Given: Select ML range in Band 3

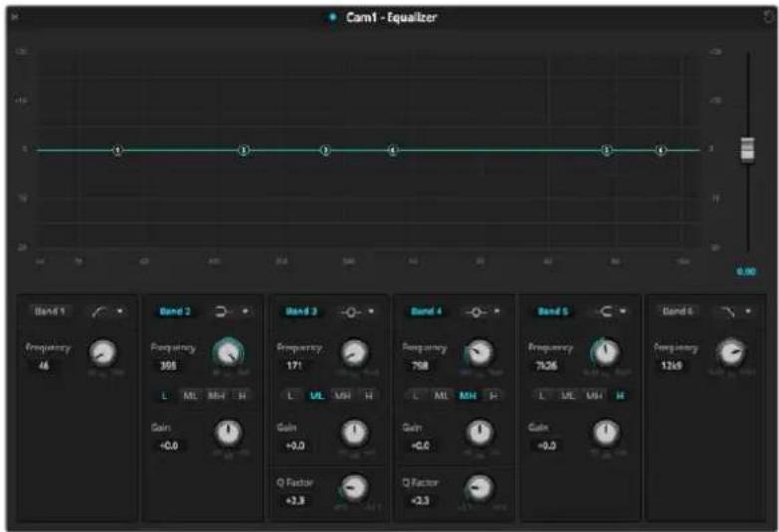Looking at the screenshot, I should (x=317, y=396).
